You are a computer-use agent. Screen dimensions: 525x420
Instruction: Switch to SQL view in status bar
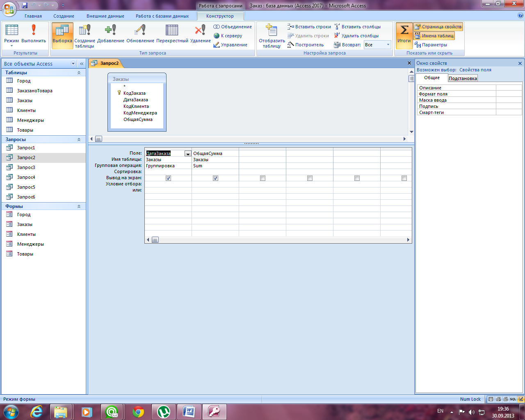(513, 399)
